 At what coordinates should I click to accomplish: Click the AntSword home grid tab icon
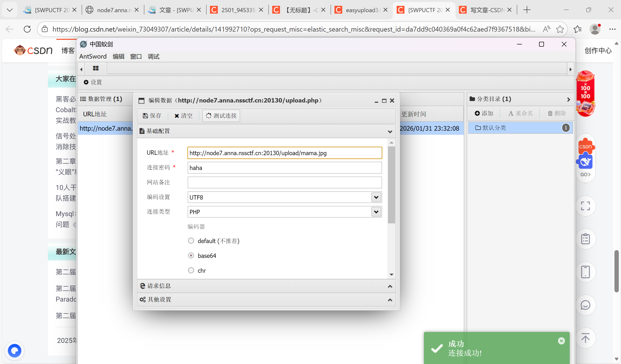click(x=96, y=68)
